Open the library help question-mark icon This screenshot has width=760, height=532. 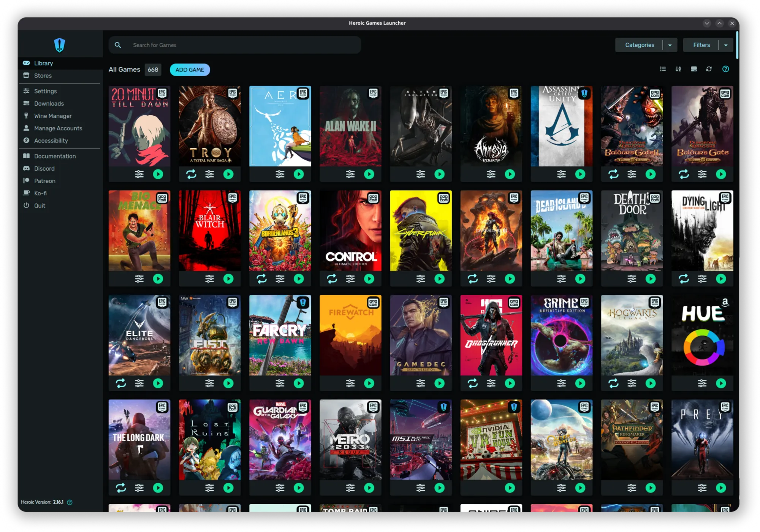726,69
